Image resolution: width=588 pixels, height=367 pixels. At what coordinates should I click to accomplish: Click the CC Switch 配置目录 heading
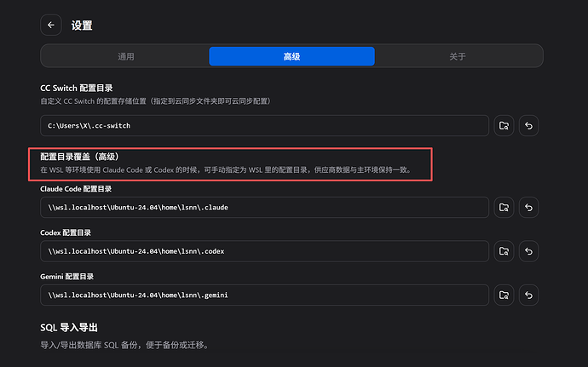click(x=77, y=88)
